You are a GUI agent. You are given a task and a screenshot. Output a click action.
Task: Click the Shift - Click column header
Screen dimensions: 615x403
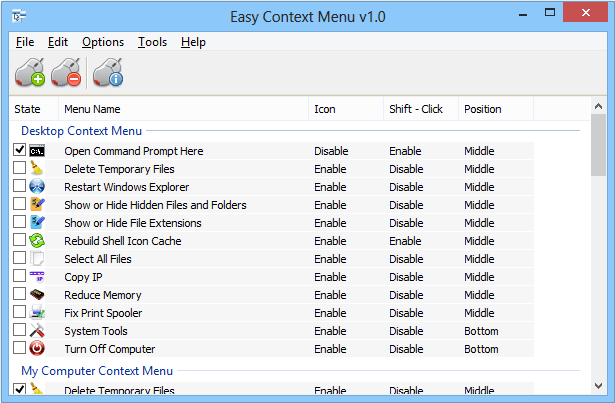(x=421, y=109)
